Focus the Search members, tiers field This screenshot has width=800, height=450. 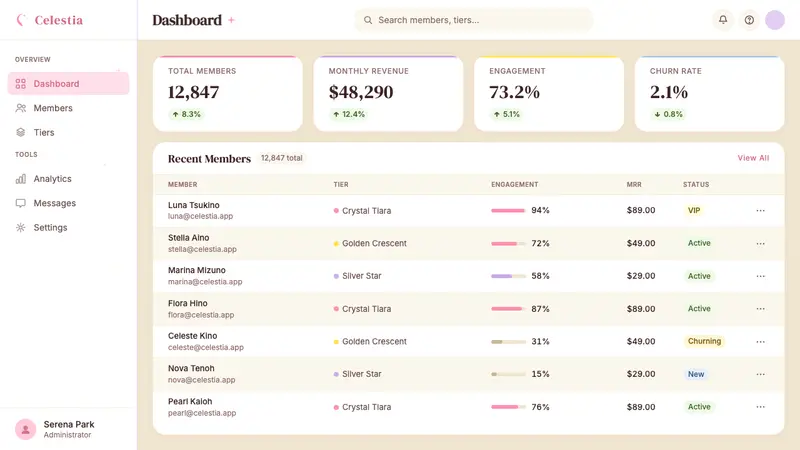coord(473,20)
